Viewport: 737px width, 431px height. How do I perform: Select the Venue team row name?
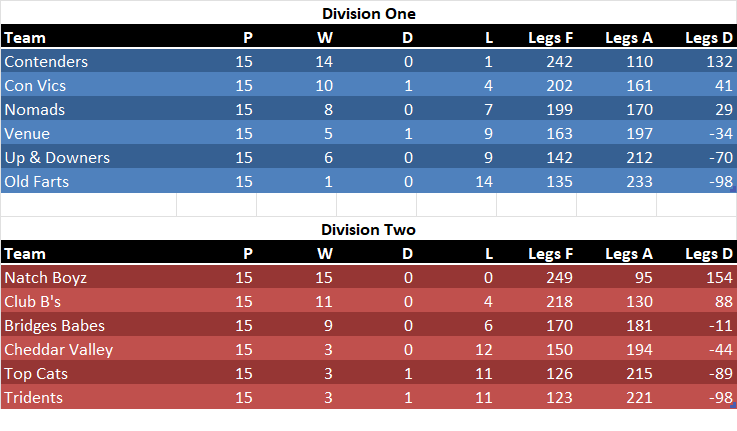tap(27, 133)
